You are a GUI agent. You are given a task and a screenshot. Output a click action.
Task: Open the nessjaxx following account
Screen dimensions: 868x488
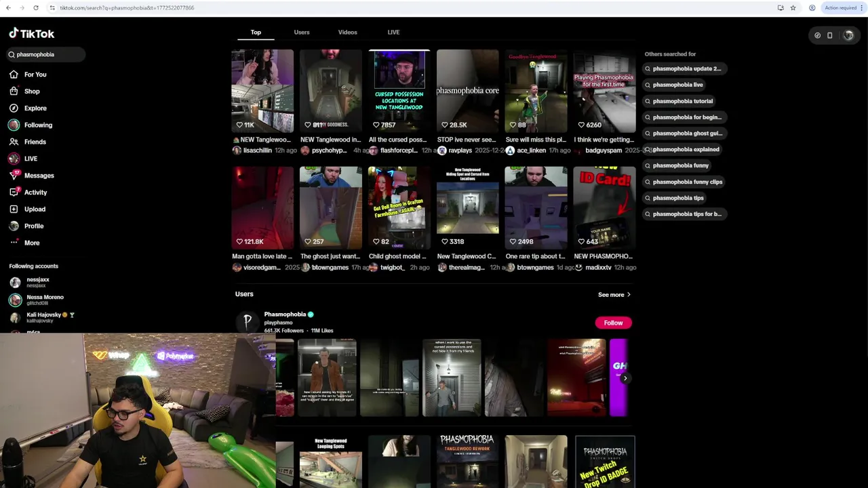click(38, 283)
